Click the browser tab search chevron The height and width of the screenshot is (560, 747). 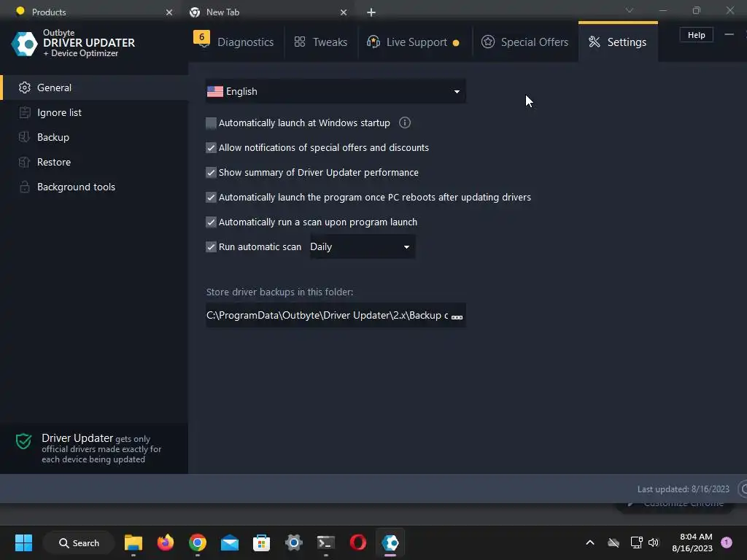click(x=630, y=10)
